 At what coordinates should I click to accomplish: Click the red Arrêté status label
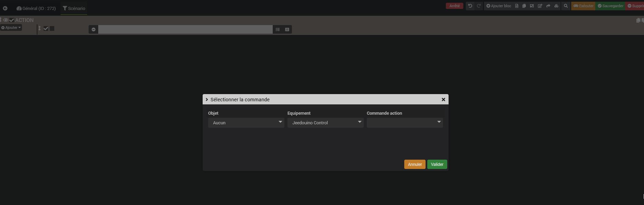click(454, 6)
